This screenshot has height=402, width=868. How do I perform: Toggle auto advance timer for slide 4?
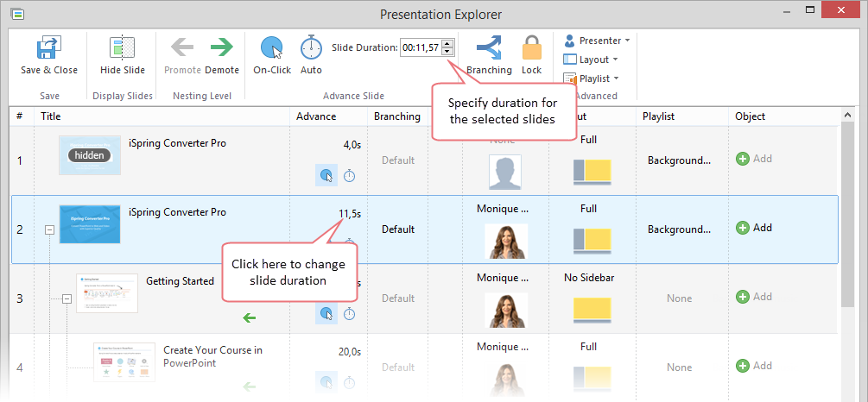(349, 383)
